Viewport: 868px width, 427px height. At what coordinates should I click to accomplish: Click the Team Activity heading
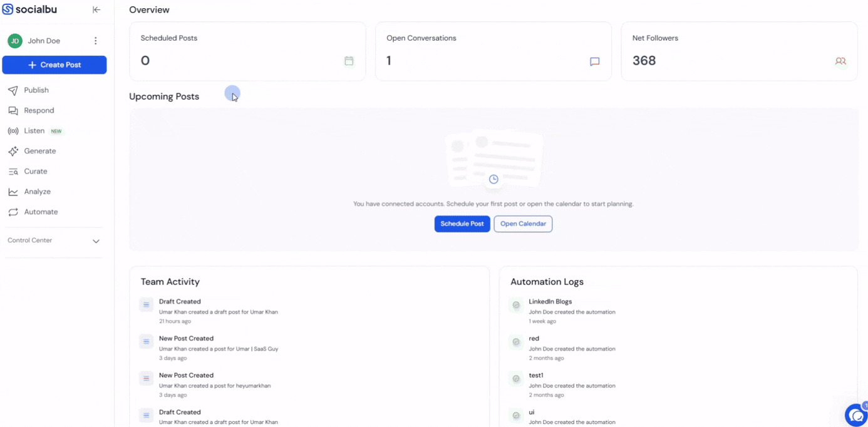tap(170, 282)
